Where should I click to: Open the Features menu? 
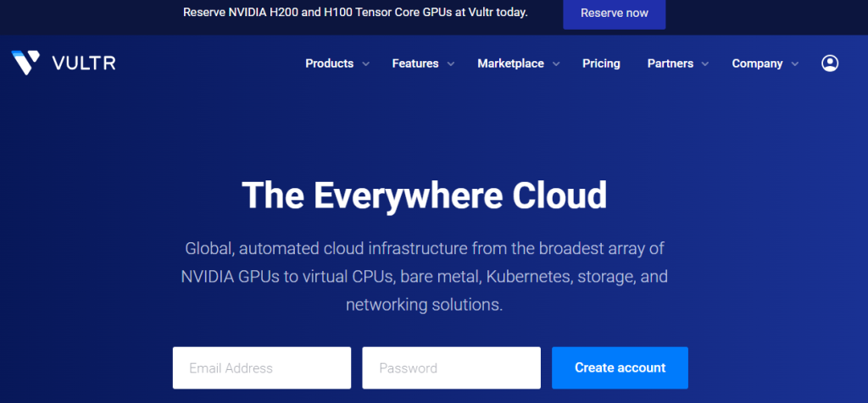coord(415,63)
